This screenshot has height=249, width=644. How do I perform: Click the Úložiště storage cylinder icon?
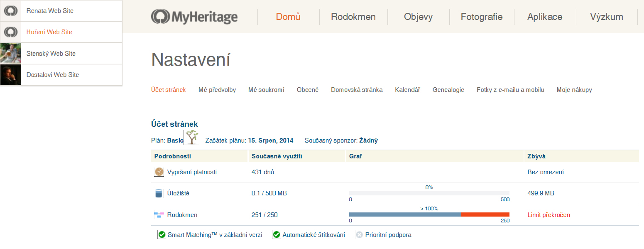(x=159, y=193)
